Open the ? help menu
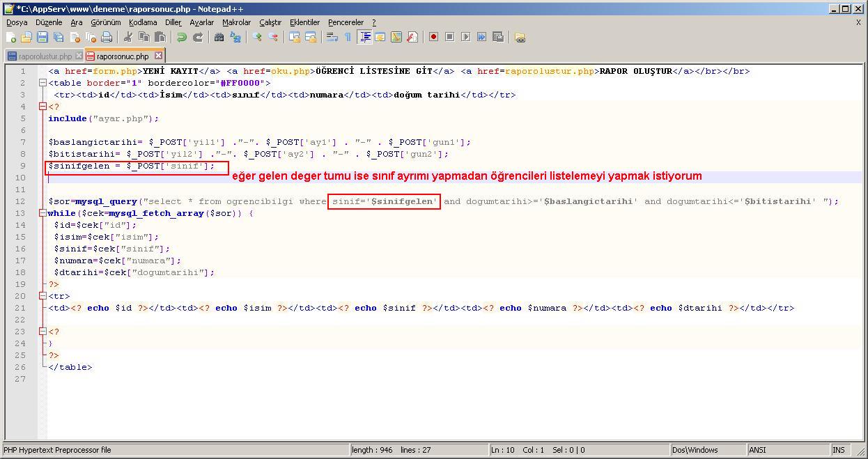Viewport: 868px width, 459px height. (x=374, y=22)
